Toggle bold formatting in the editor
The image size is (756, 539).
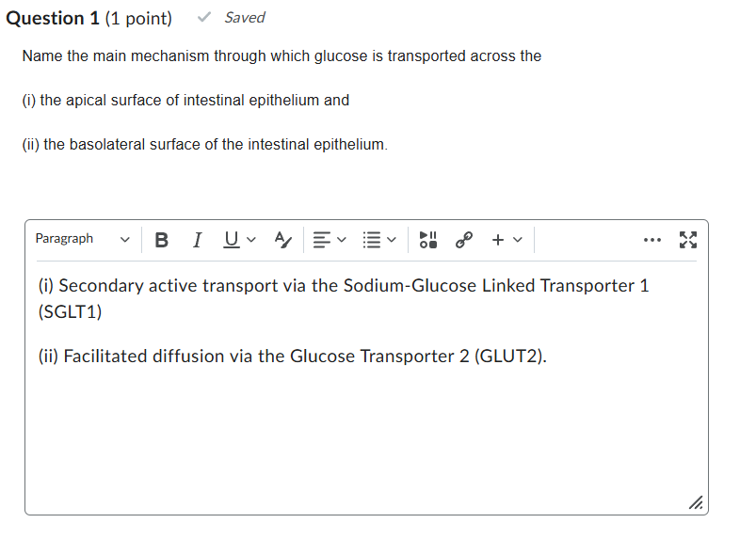[x=162, y=239]
